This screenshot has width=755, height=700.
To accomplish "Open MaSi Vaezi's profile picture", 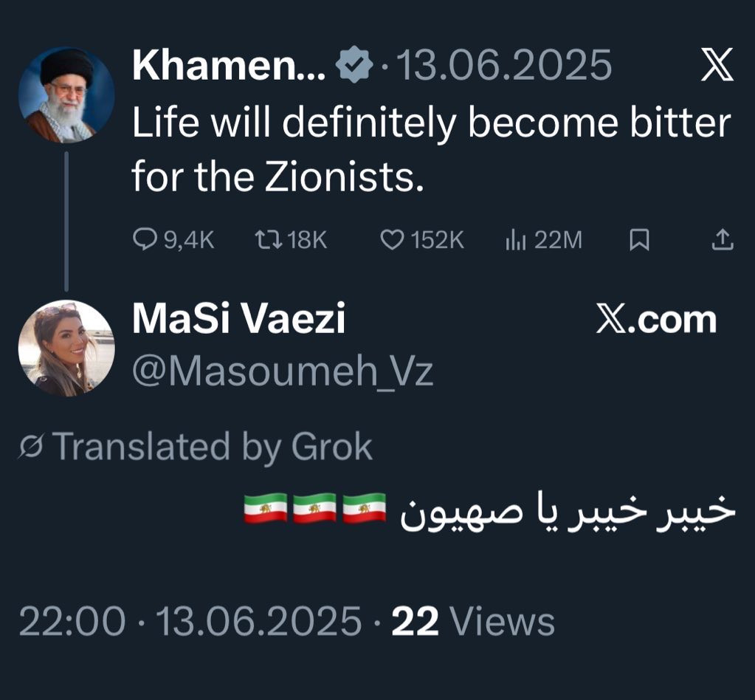I will coord(66,348).
